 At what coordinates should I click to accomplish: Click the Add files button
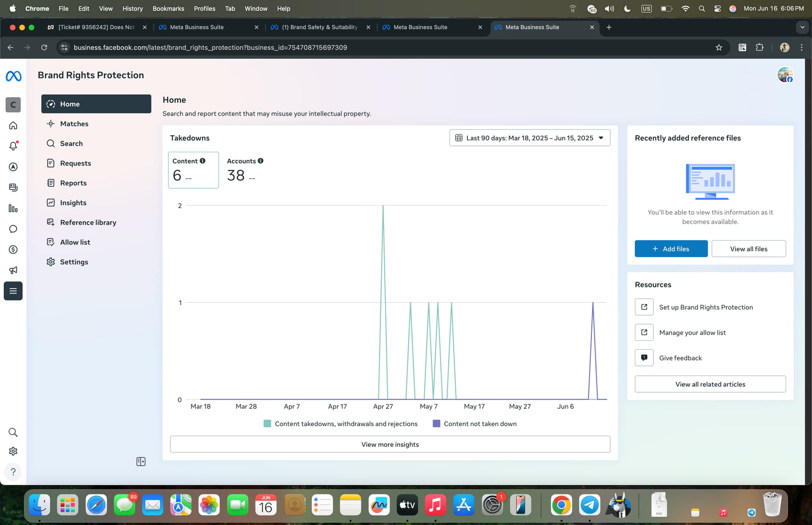(671, 249)
